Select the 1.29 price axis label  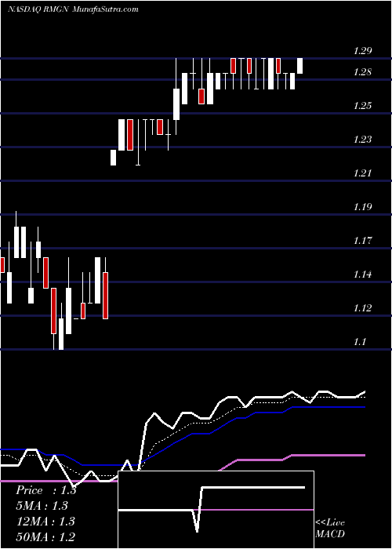point(362,51)
